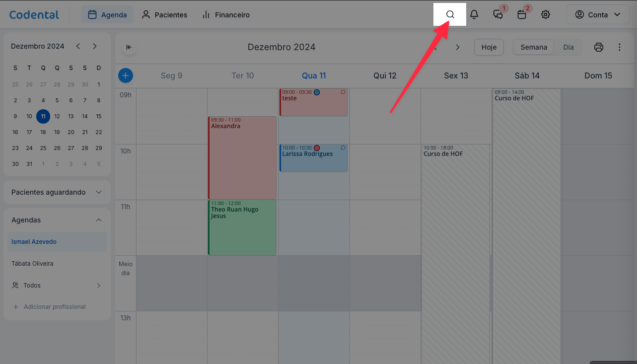Viewport: 637px width, 364px height.
Task: Collapse the sidebar with the arrow icon
Action: coord(129,47)
